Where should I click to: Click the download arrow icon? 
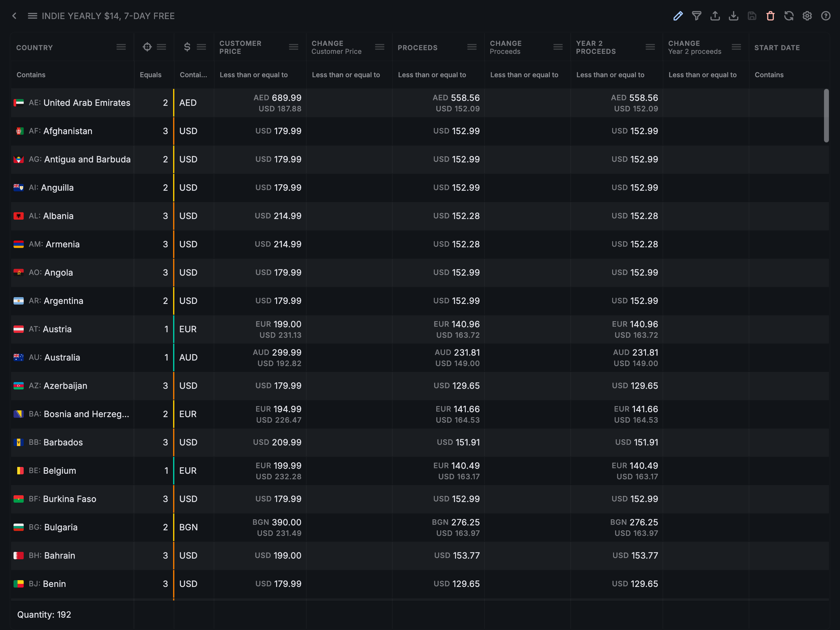pos(733,16)
